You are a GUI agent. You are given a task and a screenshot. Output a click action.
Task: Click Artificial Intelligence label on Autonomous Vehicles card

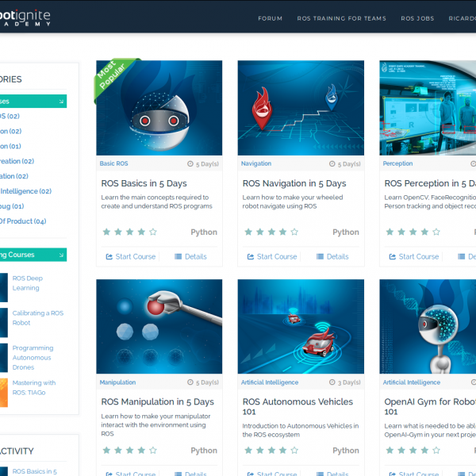point(270,382)
